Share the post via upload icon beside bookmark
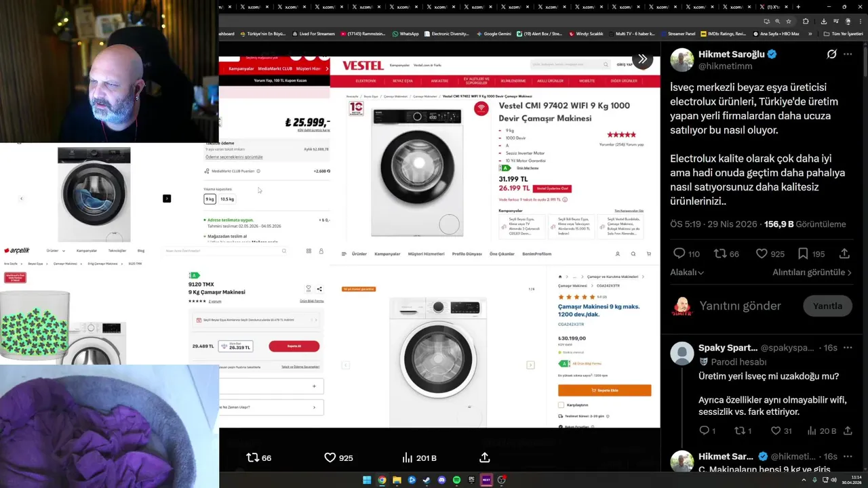Viewport: 868px width, 488px height. click(x=844, y=253)
